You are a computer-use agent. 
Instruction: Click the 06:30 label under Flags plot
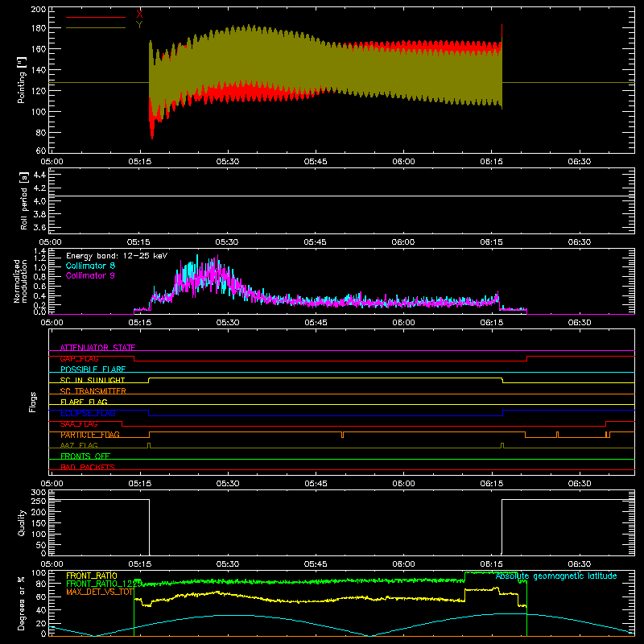pos(579,484)
